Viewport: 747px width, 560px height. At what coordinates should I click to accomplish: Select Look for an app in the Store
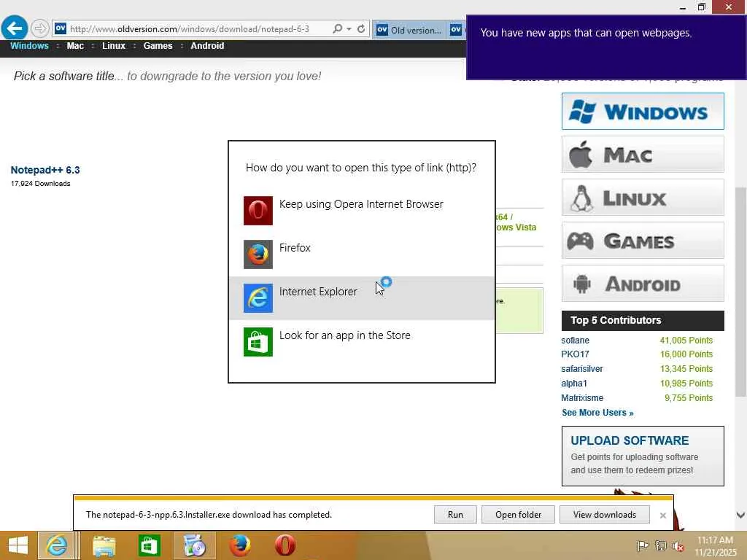(362, 342)
